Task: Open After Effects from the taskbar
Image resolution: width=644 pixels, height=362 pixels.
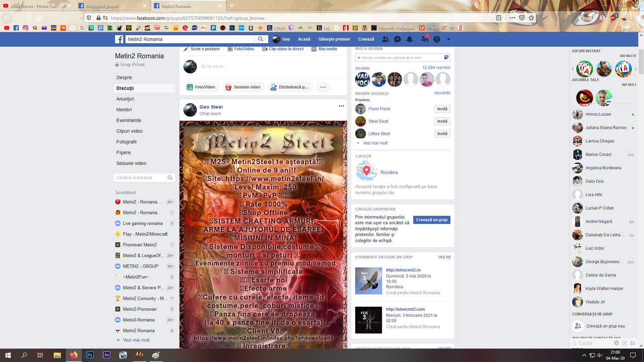Action: coord(107,355)
